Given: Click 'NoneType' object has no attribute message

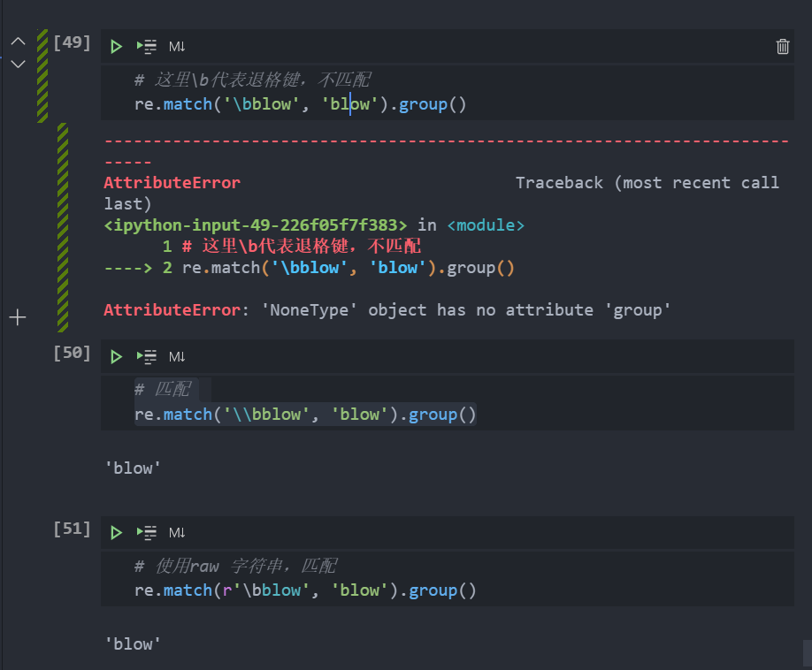Looking at the screenshot, I should click(x=465, y=310).
